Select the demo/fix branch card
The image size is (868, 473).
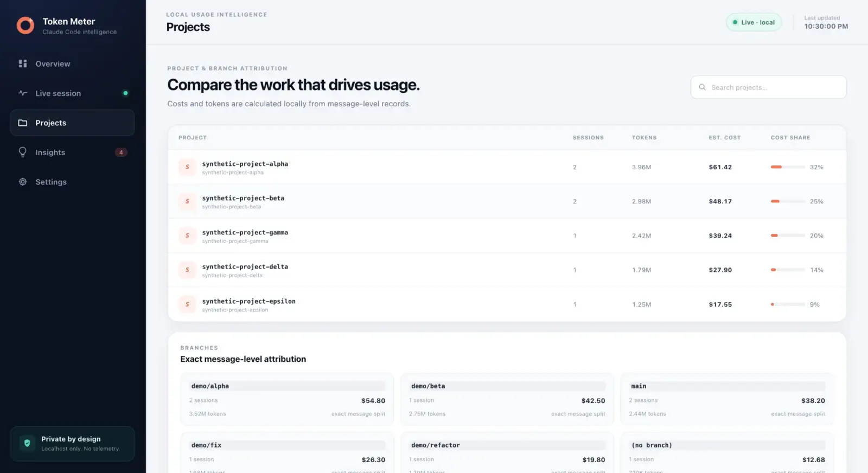[287, 452]
